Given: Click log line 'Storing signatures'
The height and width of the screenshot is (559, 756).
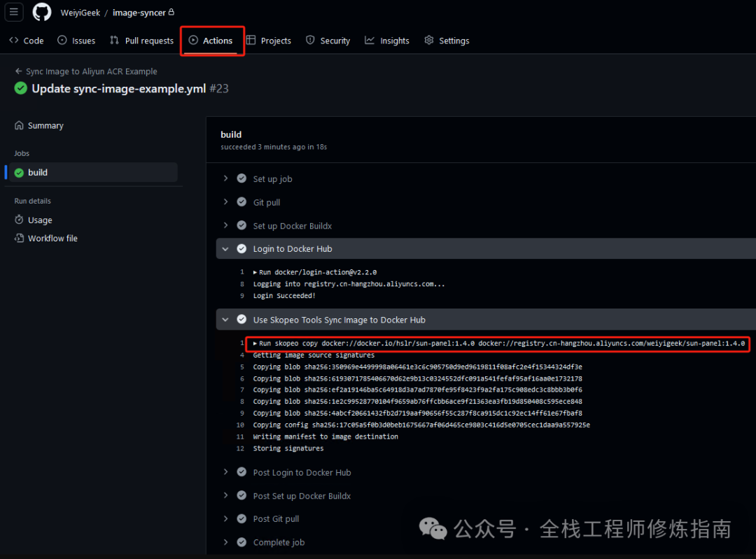Looking at the screenshot, I should click(x=288, y=448).
